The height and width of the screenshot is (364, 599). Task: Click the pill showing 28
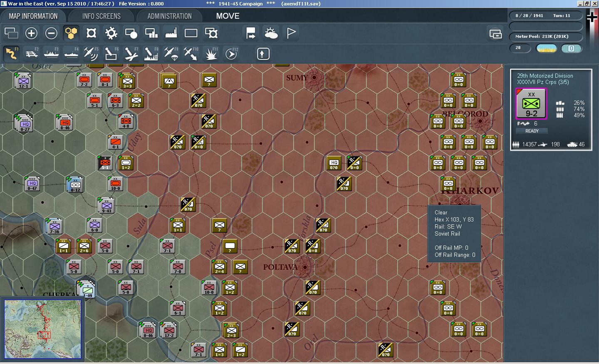520,48
